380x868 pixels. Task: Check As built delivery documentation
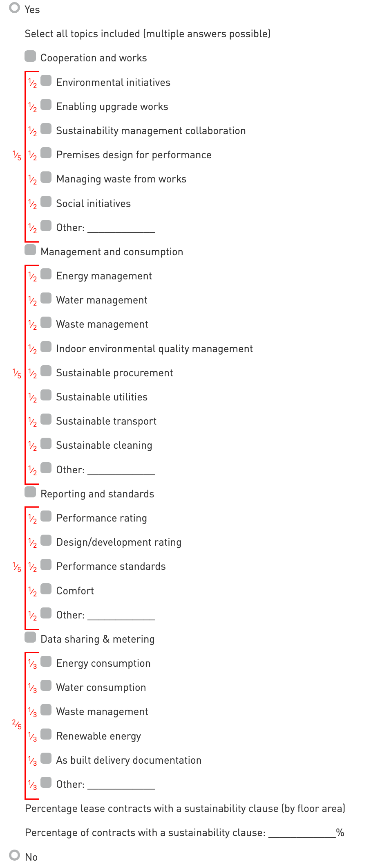[46, 758]
